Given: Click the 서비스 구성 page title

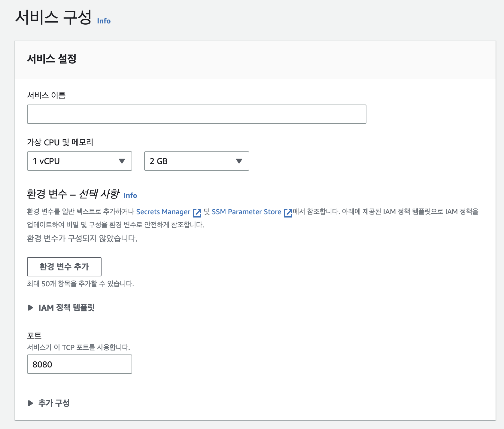Looking at the screenshot, I should coord(53,17).
